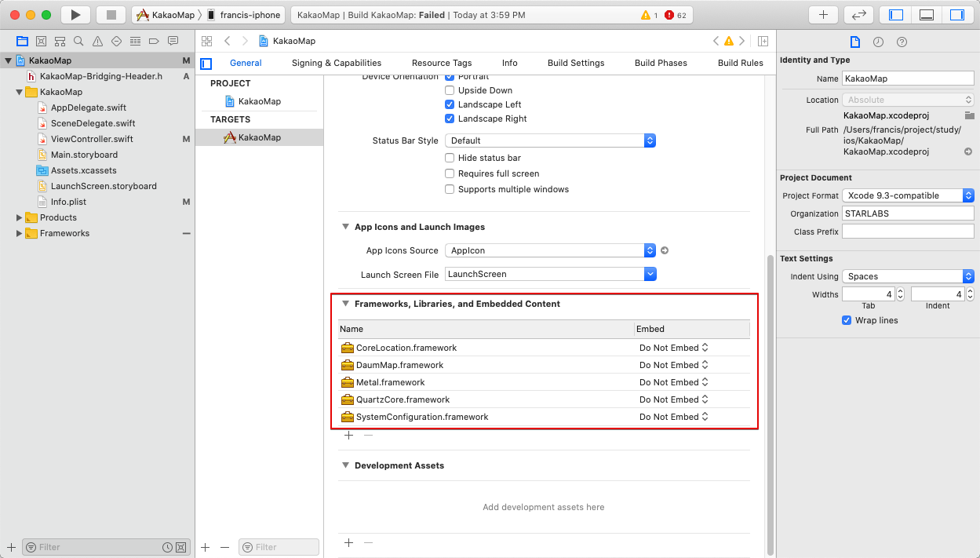Toggle the Wrap lines checkbox

(x=847, y=320)
